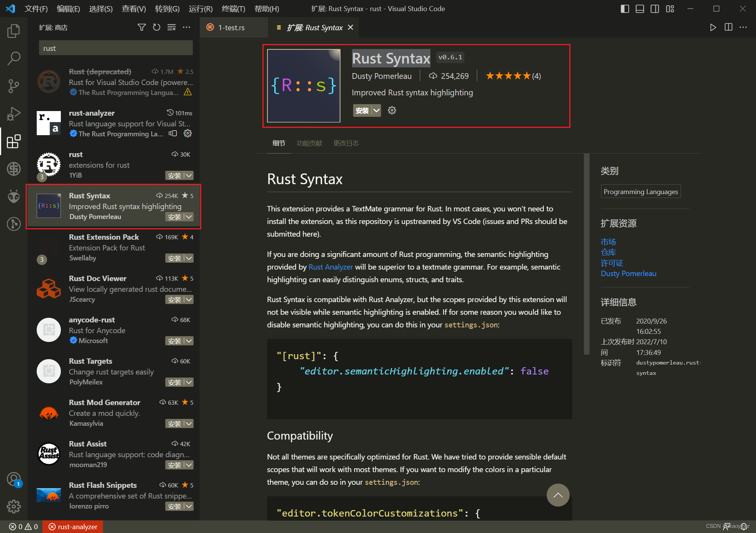Image resolution: width=756 pixels, height=533 pixels.
Task: Install Rust Flash Snippets extension
Action: (174, 506)
